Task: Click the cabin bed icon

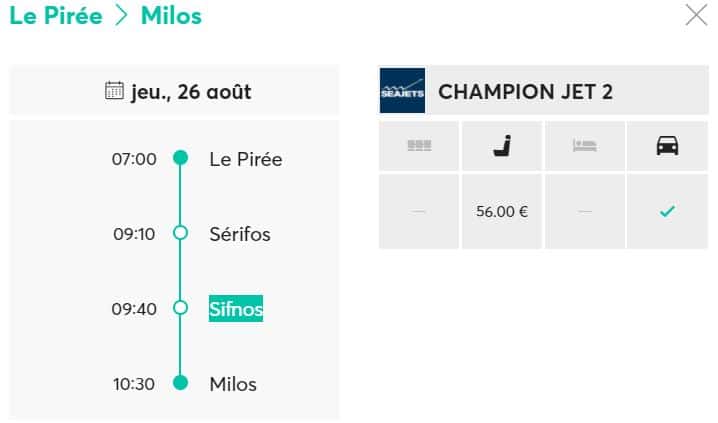Action: tap(585, 146)
